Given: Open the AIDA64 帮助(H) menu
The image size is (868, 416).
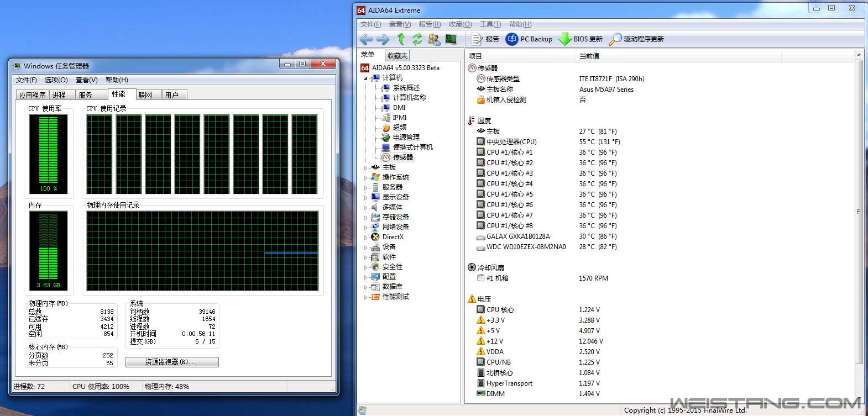Looking at the screenshot, I should (520, 24).
